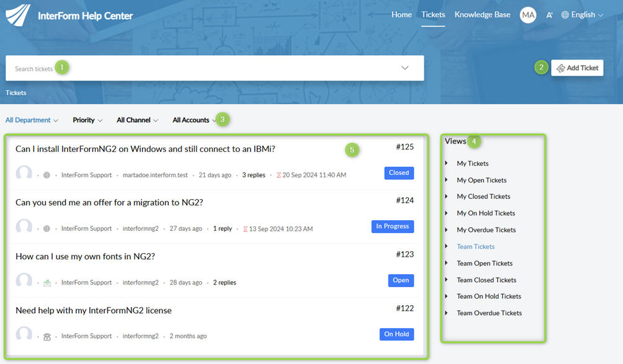This screenshot has height=364, width=623.
Task: Open the Knowledge Base tab
Action: coord(482,15)
